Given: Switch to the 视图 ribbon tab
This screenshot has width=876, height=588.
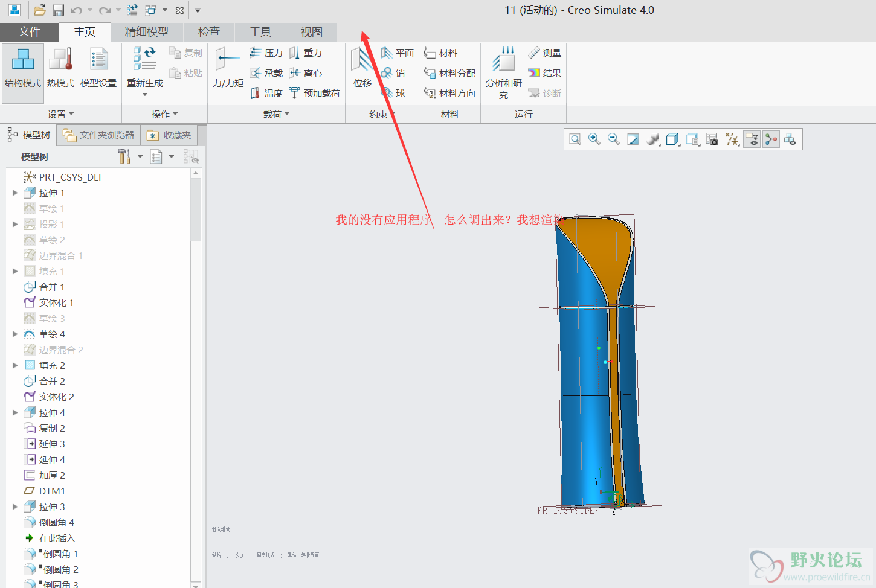Looking at the screenshot, I should [312, 32].
